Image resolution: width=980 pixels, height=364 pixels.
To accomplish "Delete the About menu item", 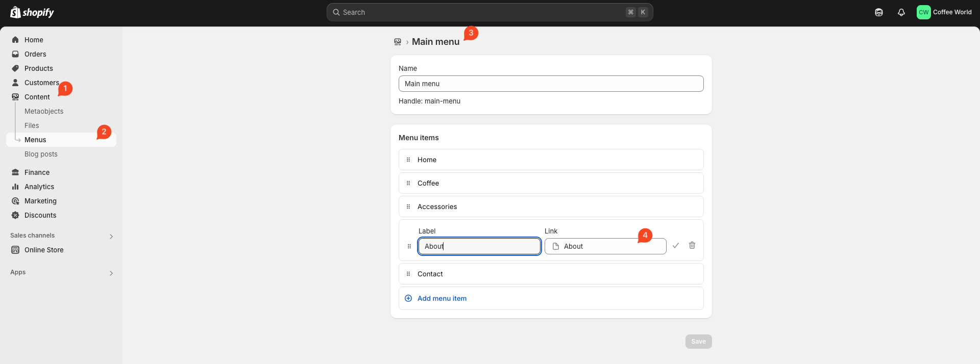I will pos(692,246).
